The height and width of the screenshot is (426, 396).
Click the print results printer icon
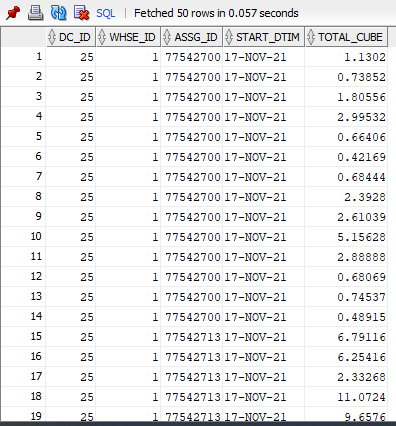click(35, 13)
